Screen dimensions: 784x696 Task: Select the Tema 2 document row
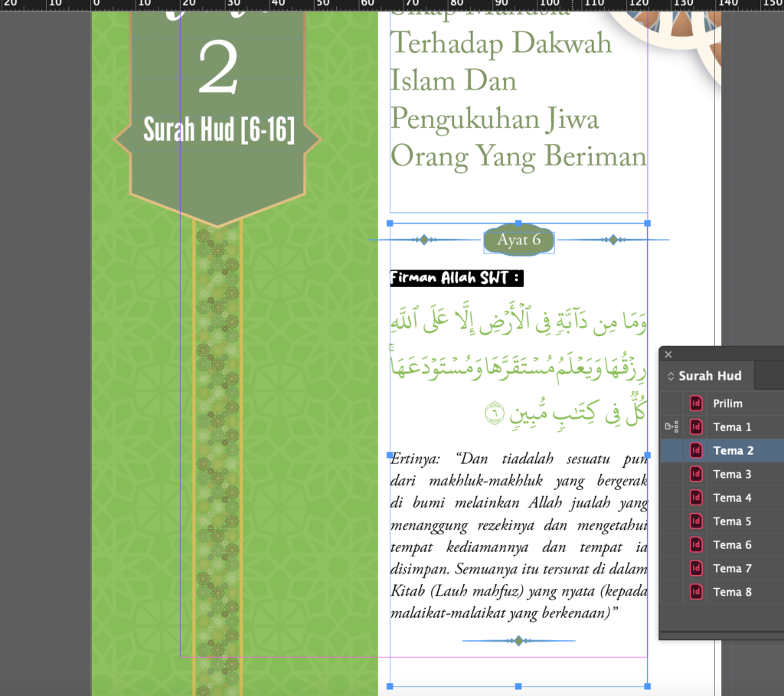click(733, 451)
